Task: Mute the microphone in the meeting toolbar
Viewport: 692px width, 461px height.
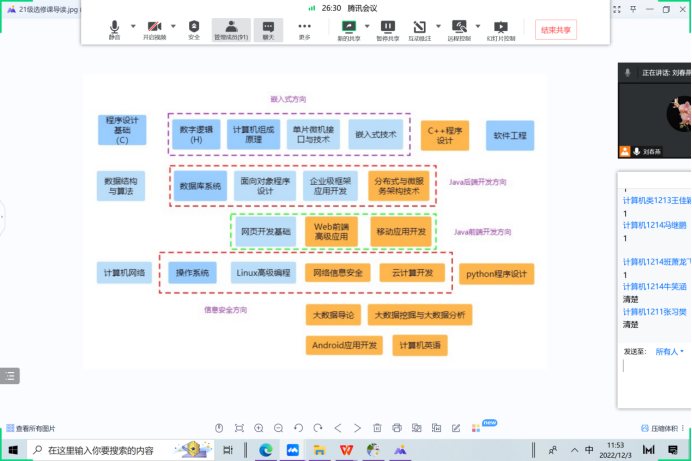Action: pyautogui.click(x=114, y=28)
